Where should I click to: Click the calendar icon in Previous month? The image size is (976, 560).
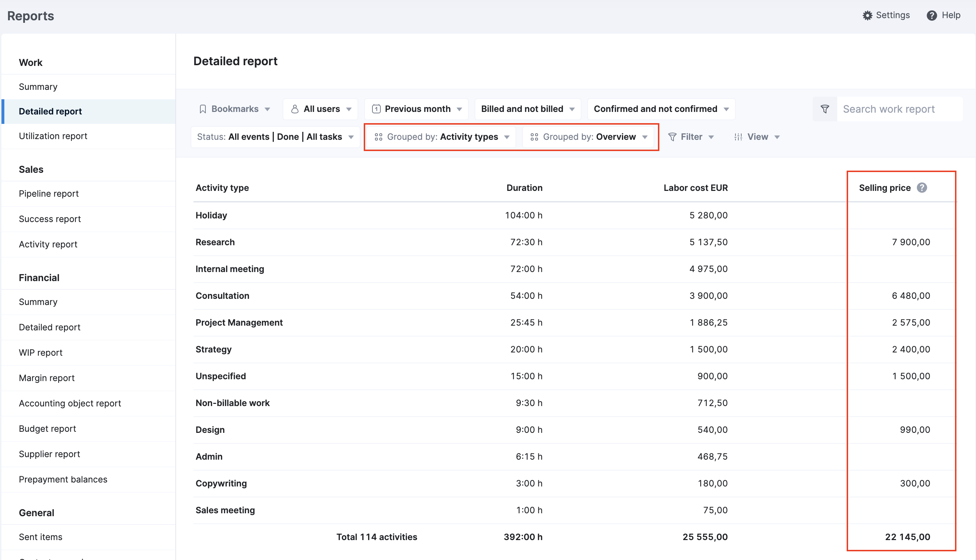click(x=376, y=109)
